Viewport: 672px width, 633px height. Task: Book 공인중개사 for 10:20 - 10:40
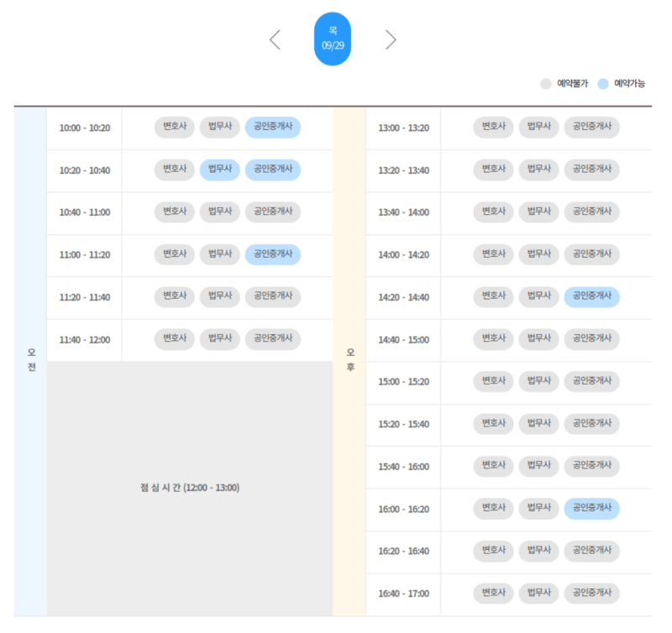point(273,170)
